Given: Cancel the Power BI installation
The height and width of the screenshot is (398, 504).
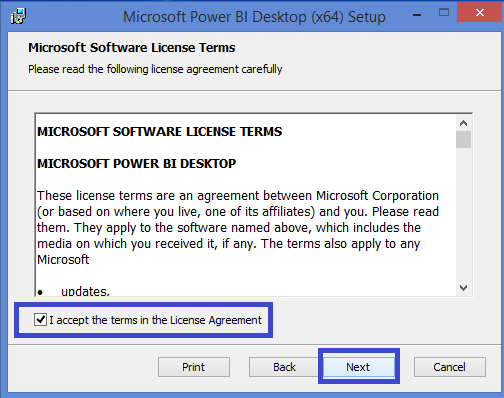Looking at the screenshot, I should pyautogui.click(x=449, y=367).
